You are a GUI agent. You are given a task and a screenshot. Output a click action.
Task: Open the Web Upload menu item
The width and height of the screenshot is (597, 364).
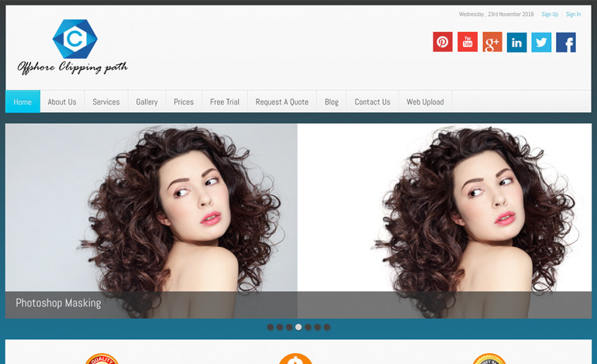[x=425, y=101]
